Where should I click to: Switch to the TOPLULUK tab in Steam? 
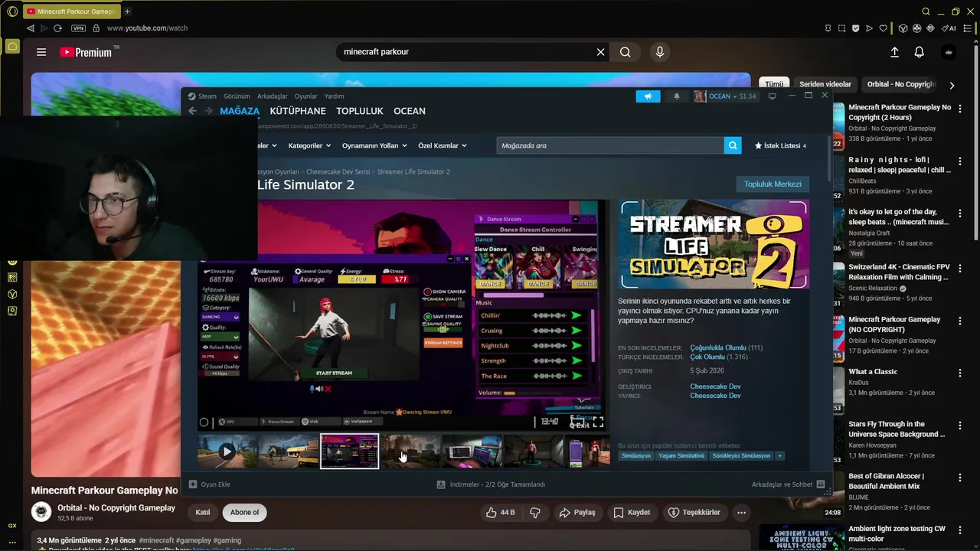[360, 111]
